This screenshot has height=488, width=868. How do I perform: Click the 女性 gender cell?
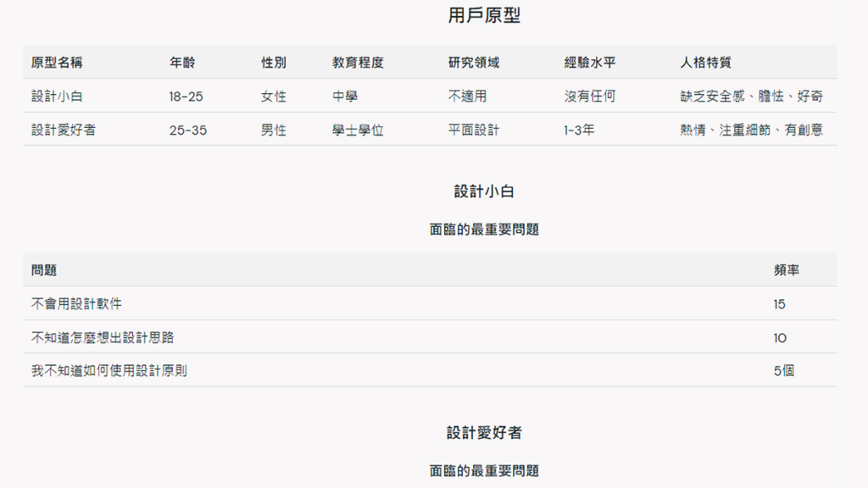click(274, 97)
